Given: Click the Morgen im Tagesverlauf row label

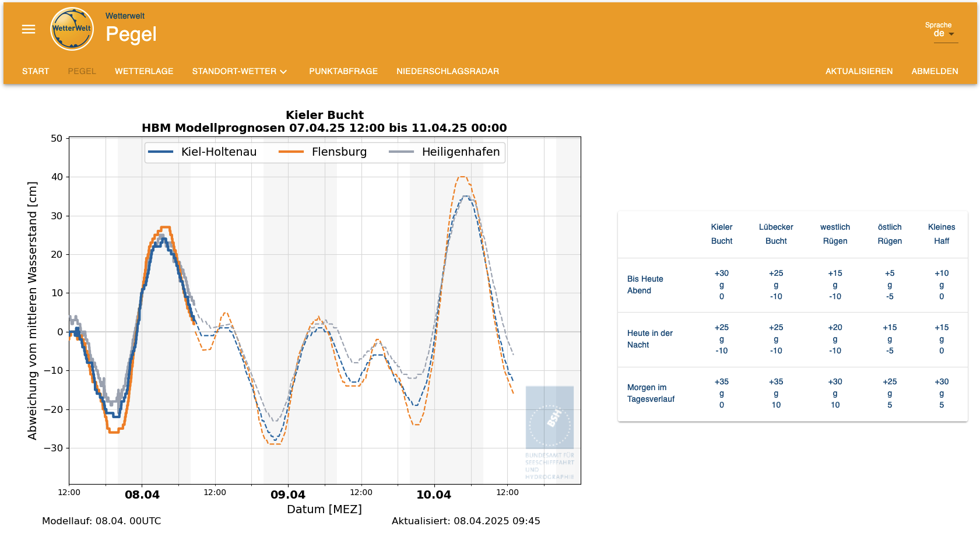Looking at the screenshot, I should click(651, 393).
